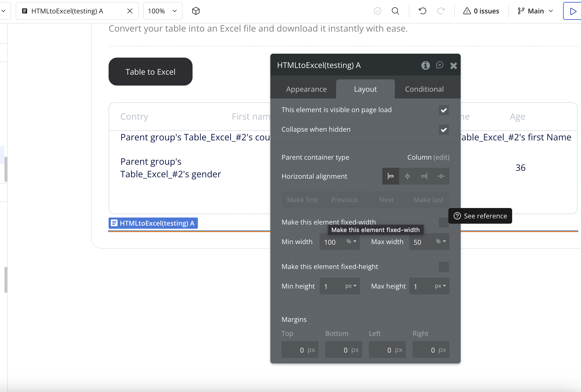Click the preview play button
This screenshot has width=581, height=392.
coord(573,11)
